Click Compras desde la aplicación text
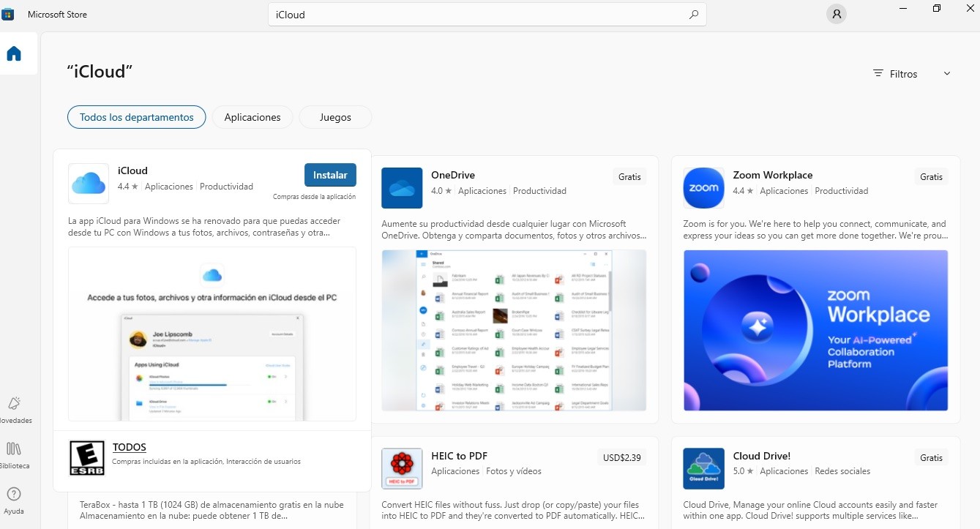Image resolution: width=980 pixels, height=529 pixels. 314,196
